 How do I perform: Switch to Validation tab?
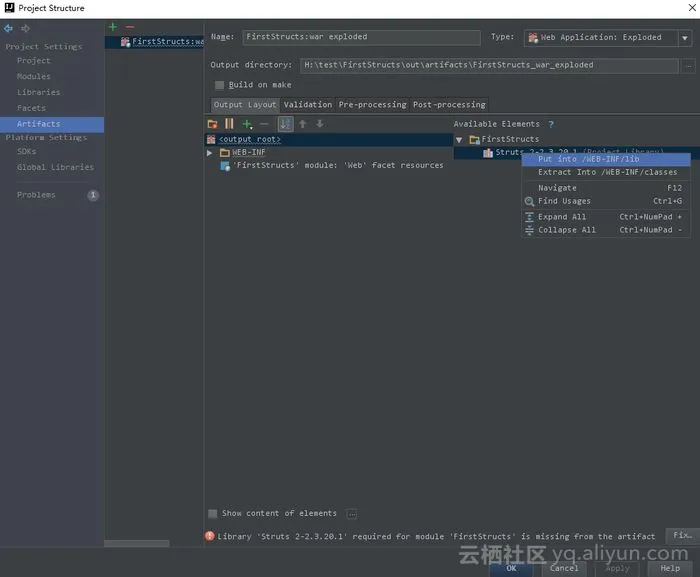point(308,105)
